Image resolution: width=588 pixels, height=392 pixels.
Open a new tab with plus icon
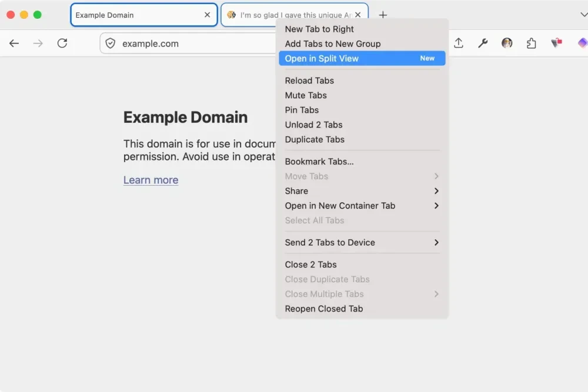pos(383,15)
